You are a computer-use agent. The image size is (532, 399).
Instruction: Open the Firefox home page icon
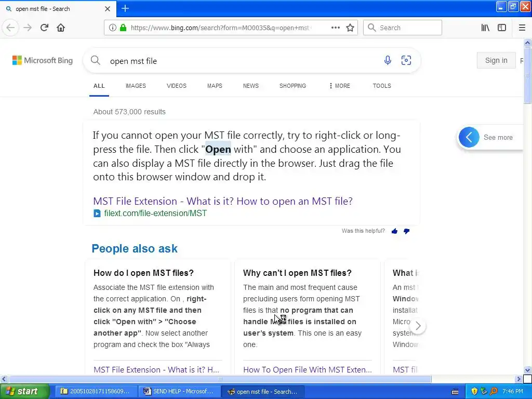coord(61,28)
